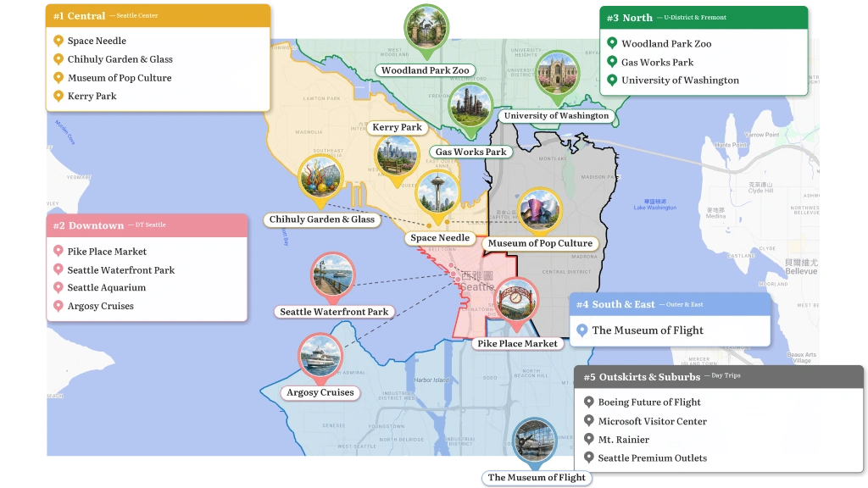
Task: Select the green pin beside Gas Works Park in the North list
Action: click(x=612, y=61)
